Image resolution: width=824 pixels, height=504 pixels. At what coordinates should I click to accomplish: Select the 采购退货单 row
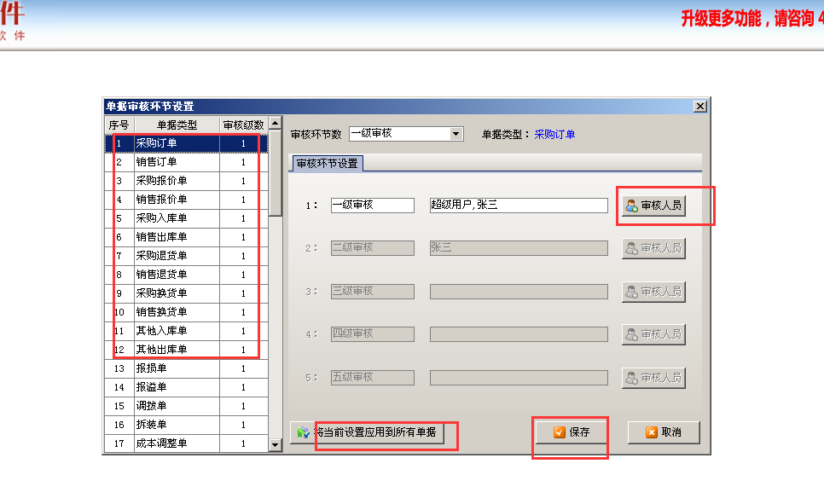[x=187, y=256]
